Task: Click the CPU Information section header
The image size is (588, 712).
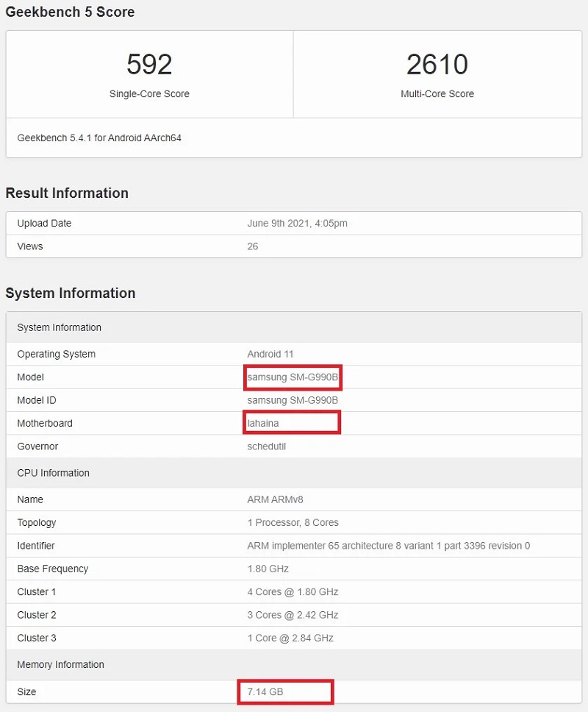Action: pos(52,473)
